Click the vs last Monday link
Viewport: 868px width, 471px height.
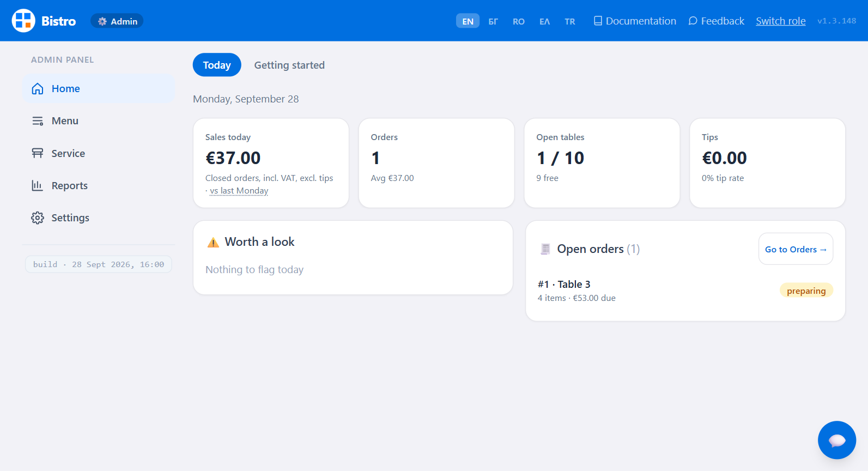239,191
